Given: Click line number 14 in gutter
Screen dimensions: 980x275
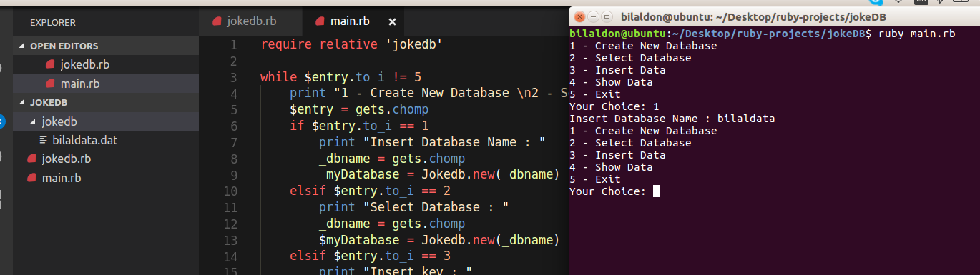Looking at the screenshot, I should point(230,256).
